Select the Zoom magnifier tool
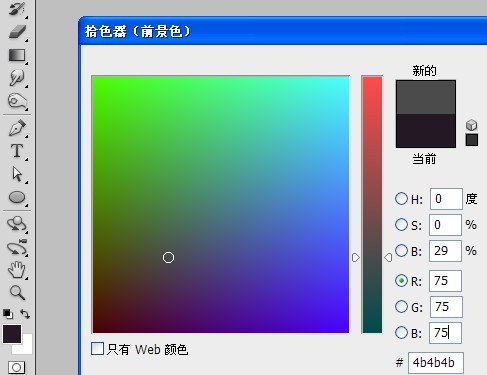487x375 pixels. (x=17, y=293)
